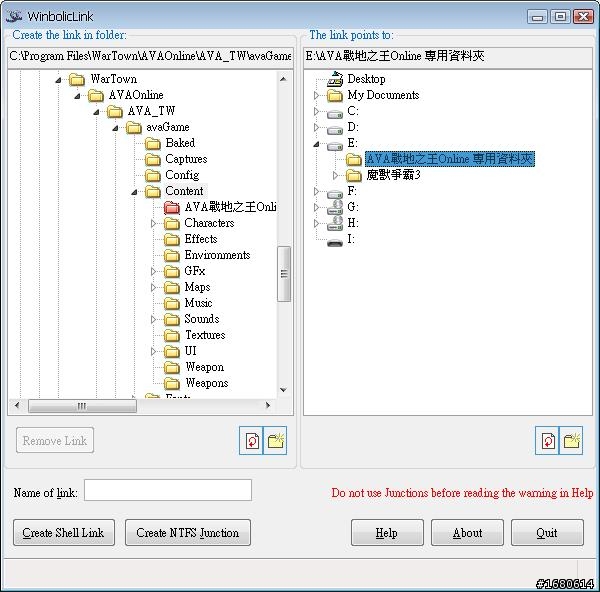The height and width of the screenshot is (592, 600).
Task: Expand the 魔獸爭霸3 folder node
Action: click(335, 175)
